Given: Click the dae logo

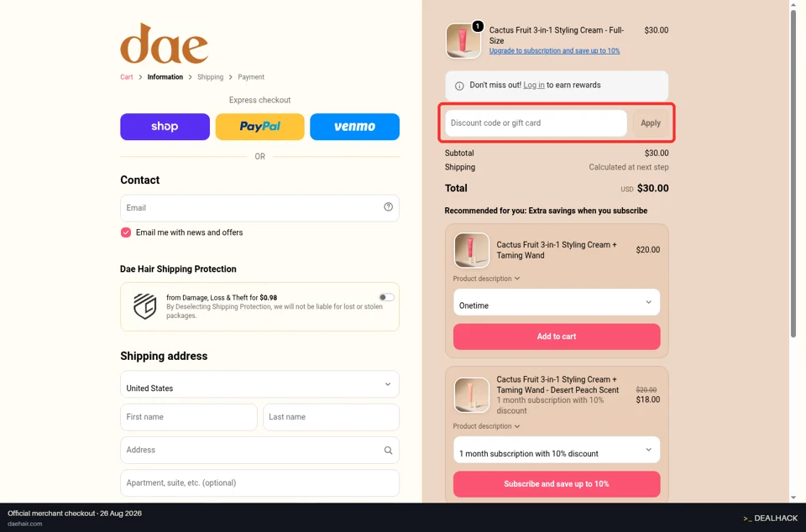Looking at the screenshot, I should 164,43.
